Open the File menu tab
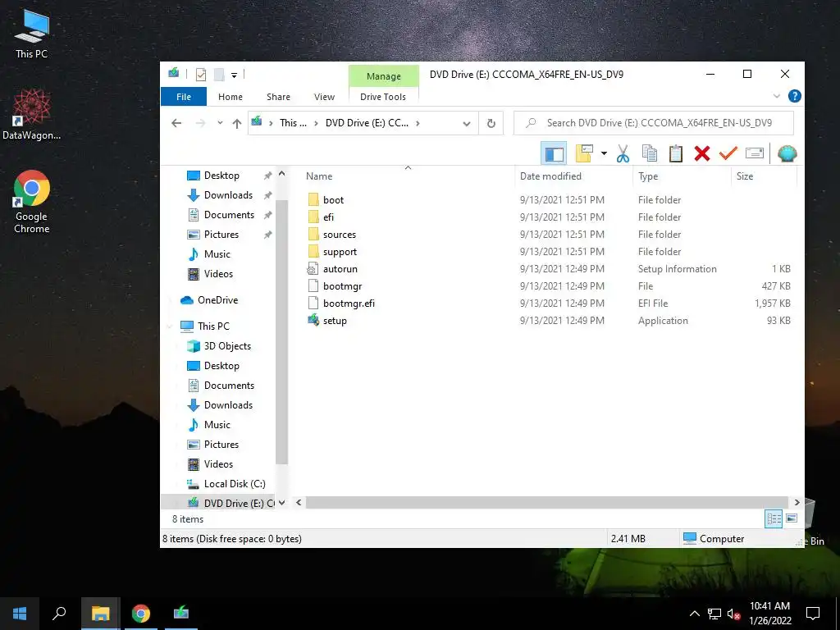Image resolution: width=840 pixels, height=630 pixels. click(183, 97)
